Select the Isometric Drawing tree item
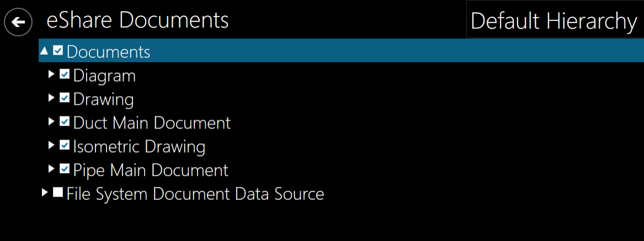The height and width of the screenshot is (241, 644). tap(139, 147)
